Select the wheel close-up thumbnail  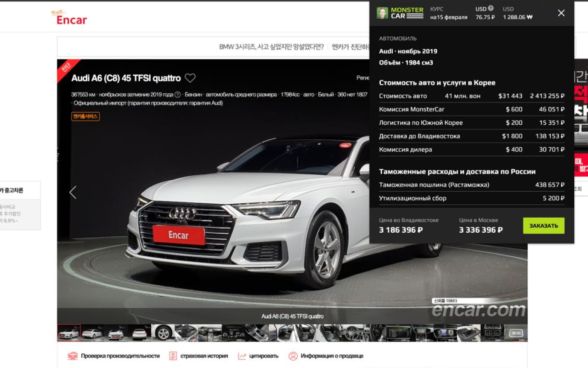click(x=163, y=333)
